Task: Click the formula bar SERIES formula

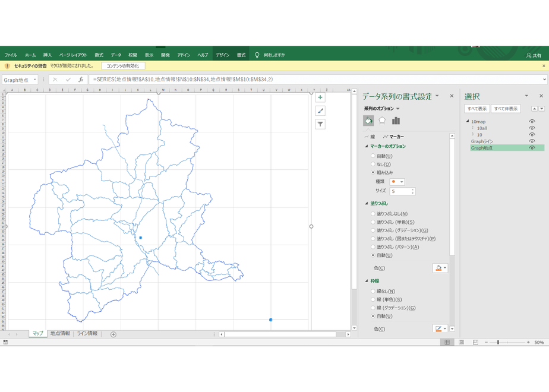Action: coord(183,80)
